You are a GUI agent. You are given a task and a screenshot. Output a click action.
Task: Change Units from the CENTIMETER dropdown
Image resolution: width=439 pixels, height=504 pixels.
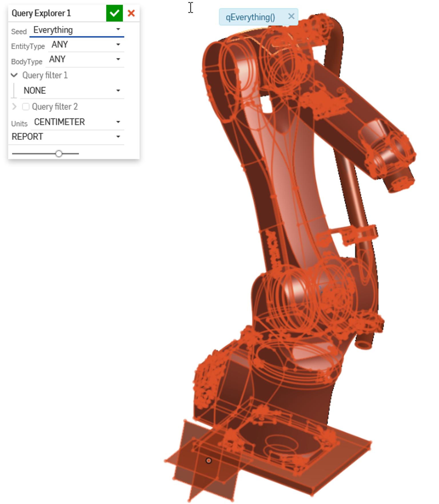click(77, 122)
